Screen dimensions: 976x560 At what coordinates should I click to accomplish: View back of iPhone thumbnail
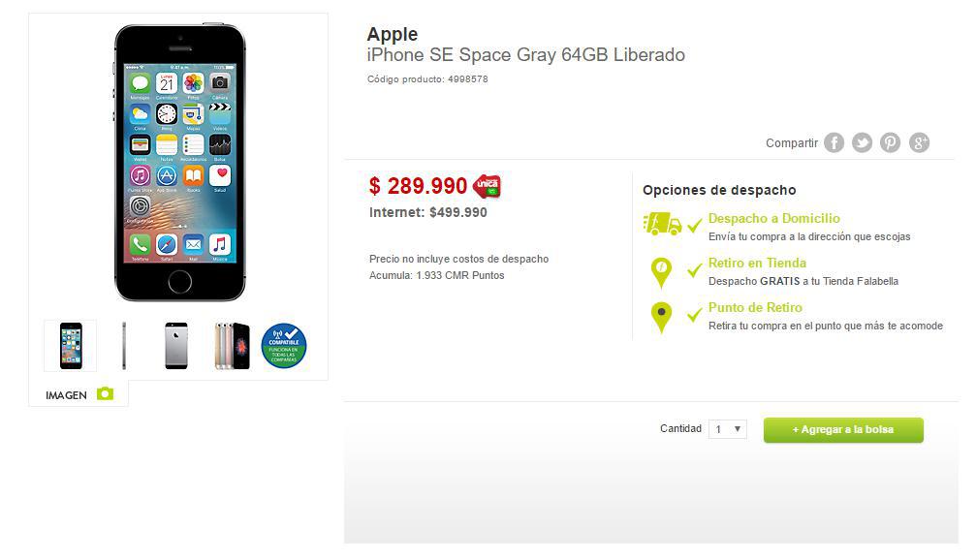click(176, 346)
